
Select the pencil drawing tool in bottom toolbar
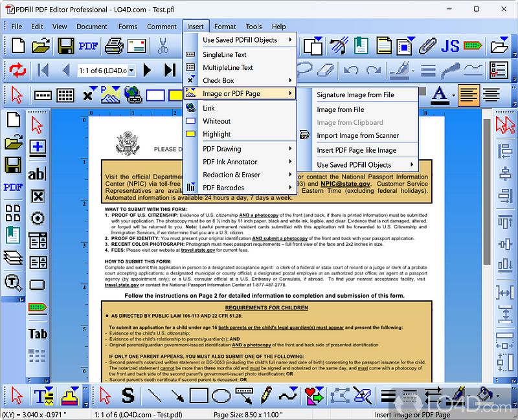pyautogui.click(x=266, y=395)
